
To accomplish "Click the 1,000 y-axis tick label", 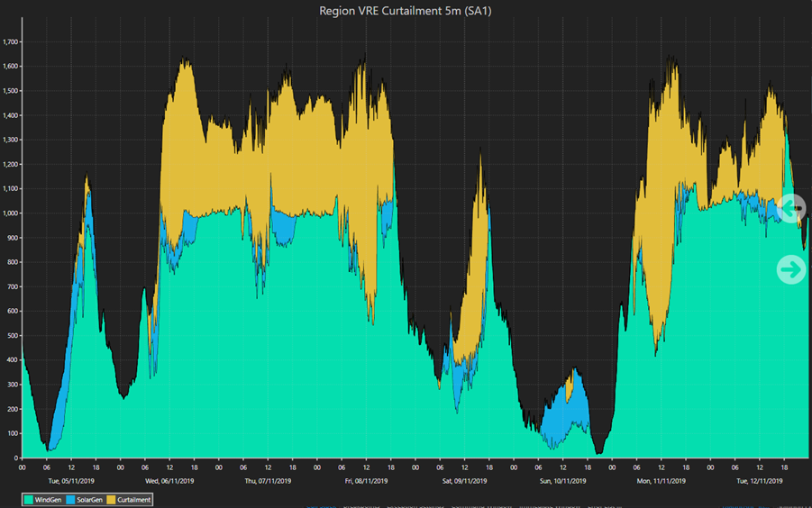I will 11,213.
